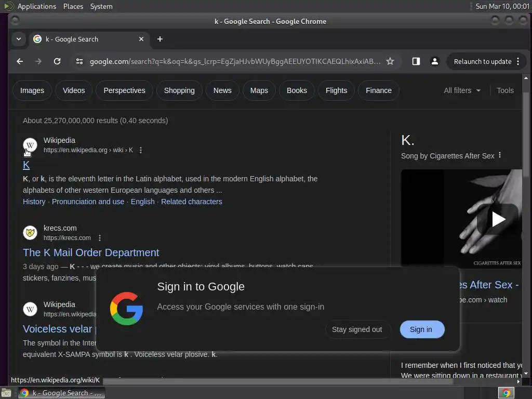Reload the Google search page
The image size is (532, 399).
(57, 61)
